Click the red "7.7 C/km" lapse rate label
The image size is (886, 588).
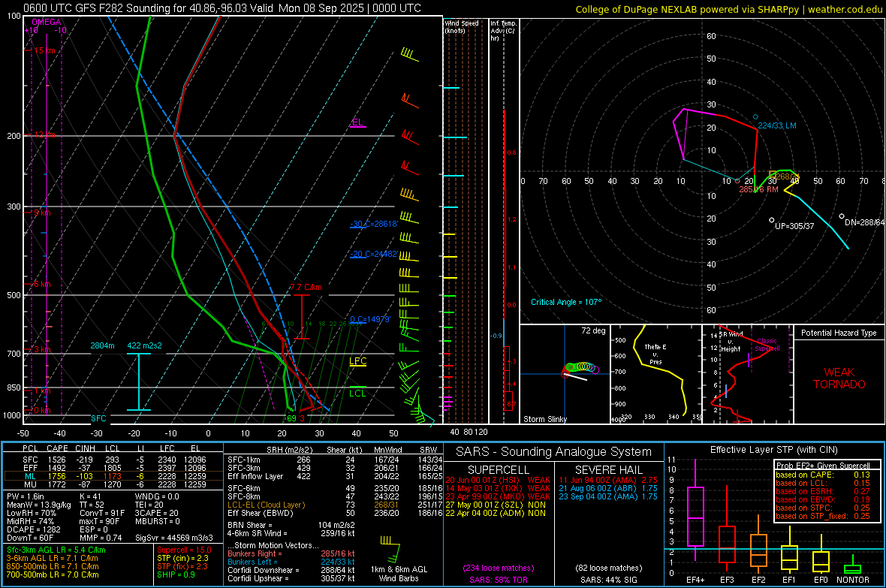click(306, 287)
